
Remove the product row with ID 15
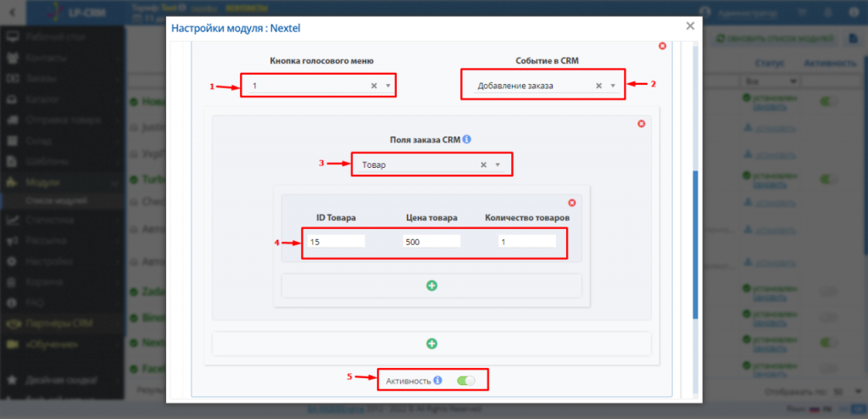tap(572, 203)
